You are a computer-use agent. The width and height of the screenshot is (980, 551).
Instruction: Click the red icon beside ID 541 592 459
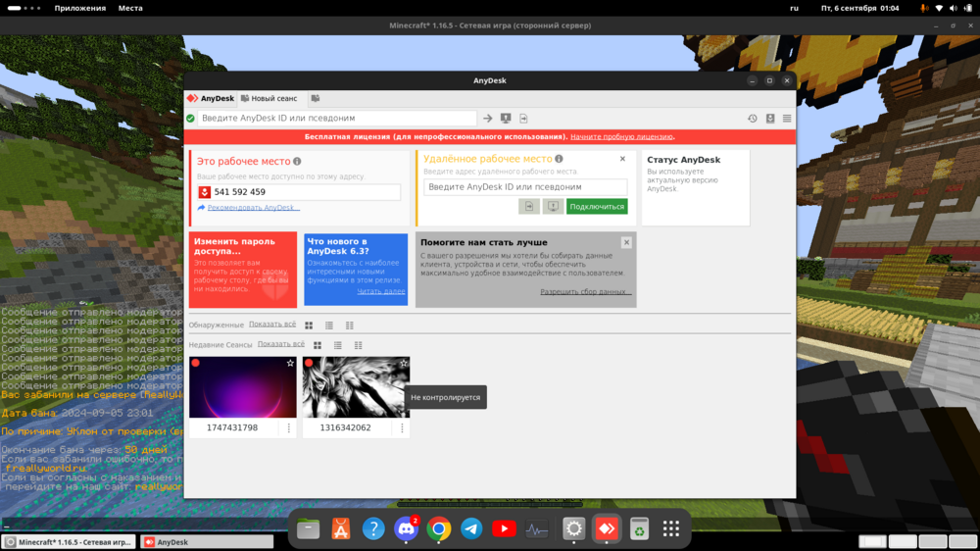[205, 192]
